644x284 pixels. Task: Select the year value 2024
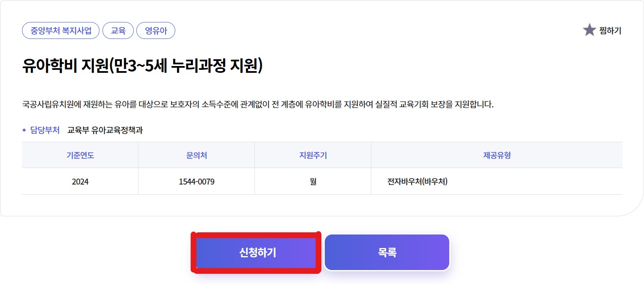click(x=80, y=181)
